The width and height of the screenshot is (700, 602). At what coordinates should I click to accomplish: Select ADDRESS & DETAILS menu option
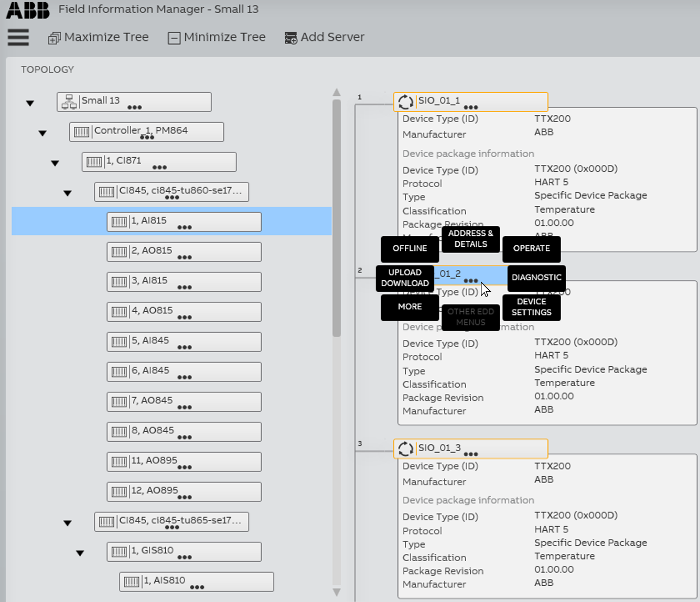471,239
